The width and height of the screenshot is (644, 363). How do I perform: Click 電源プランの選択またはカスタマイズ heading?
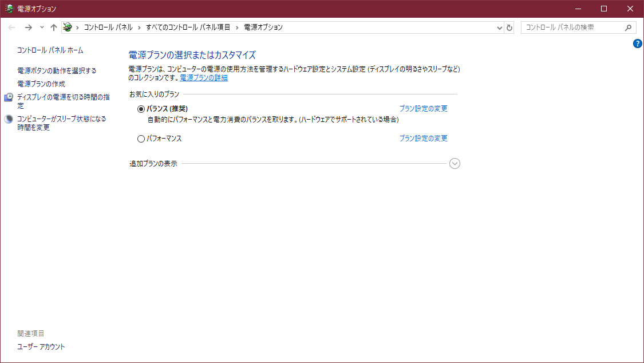click(x=192, y=55)
